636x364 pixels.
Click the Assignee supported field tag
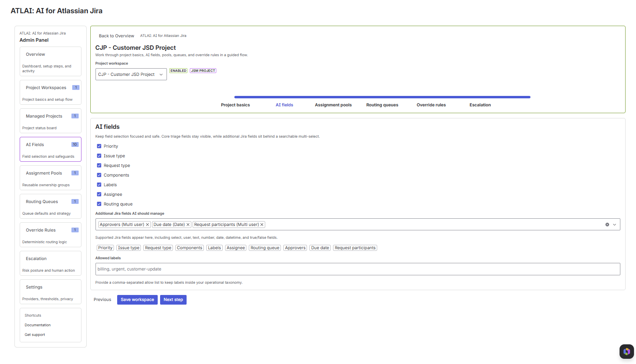pos(236,248)
